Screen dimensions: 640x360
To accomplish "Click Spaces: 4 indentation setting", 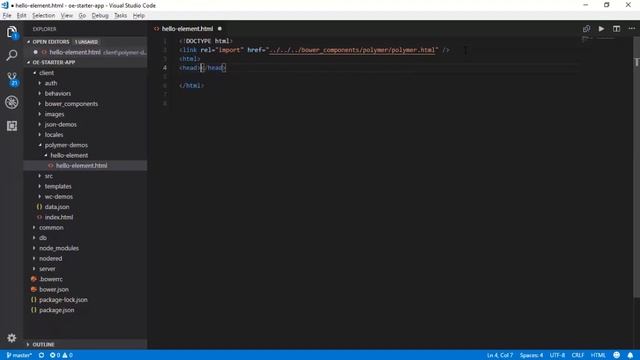I will click(531, 355).
